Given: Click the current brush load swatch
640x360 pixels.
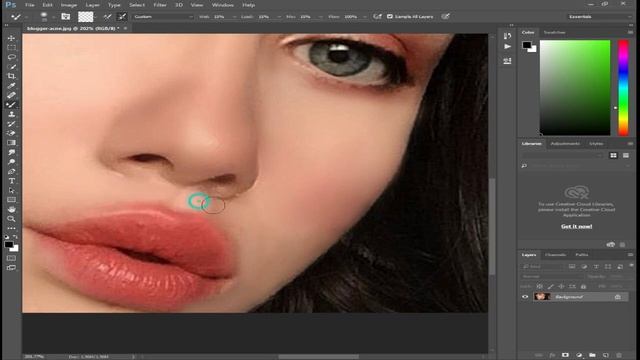Looking at the screenshot, I should 86,17.
